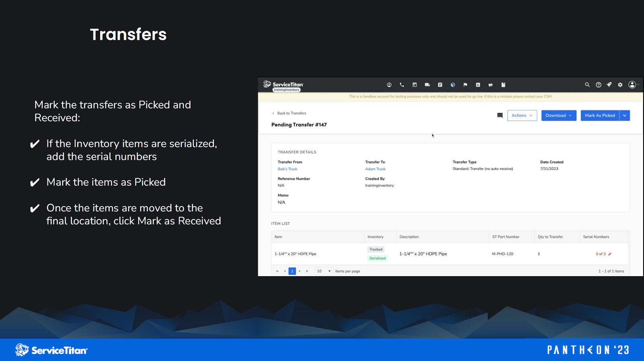Viewport: 644px width, 361px height.
Task: Open the help question mark icon
Action: pyautogui.click(x=599, y=85)
